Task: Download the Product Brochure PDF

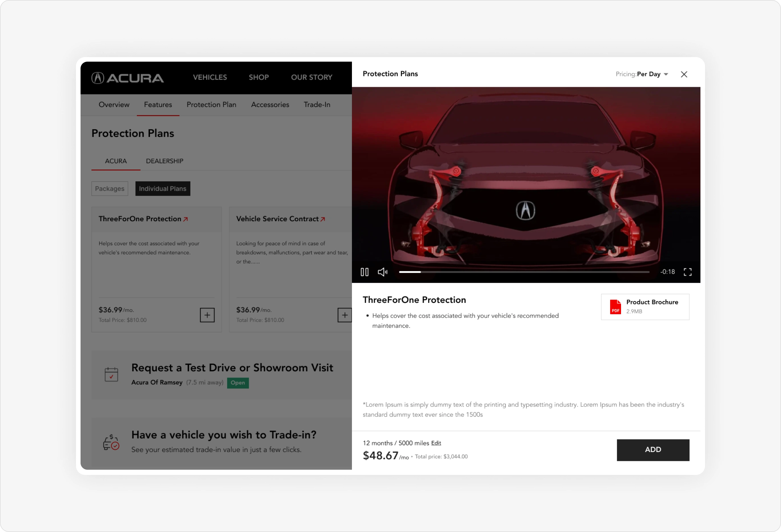Action: [645, 307]
